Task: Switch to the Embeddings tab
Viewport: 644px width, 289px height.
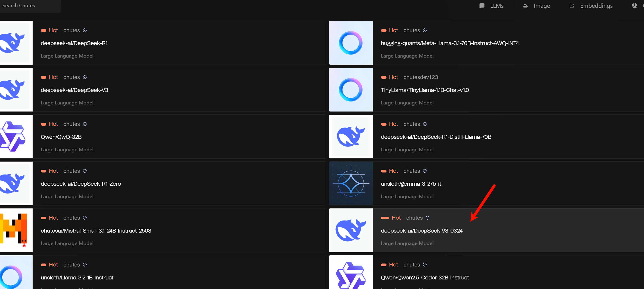Action: 591,6
